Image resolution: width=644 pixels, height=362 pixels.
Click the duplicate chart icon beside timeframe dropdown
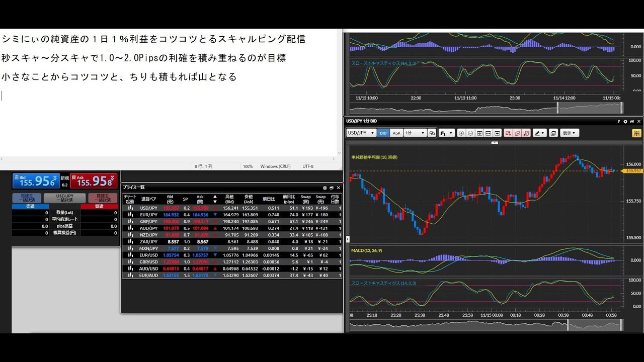(432, 133)
